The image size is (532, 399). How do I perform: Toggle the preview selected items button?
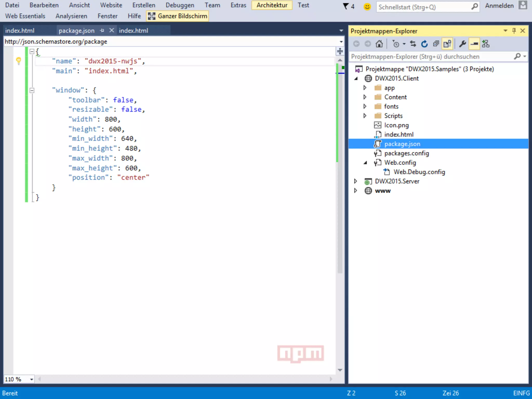point(474,44)
